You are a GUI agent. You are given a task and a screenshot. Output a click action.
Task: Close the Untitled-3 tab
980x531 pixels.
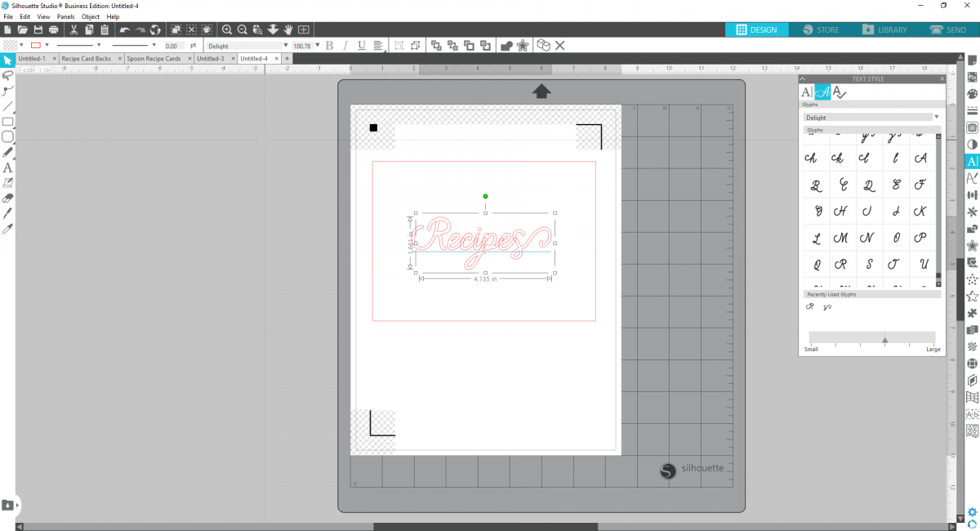232,59
